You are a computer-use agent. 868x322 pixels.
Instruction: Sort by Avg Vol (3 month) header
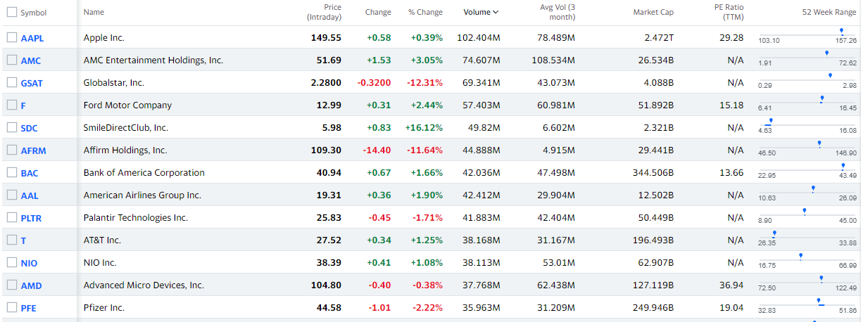(558, 12)
